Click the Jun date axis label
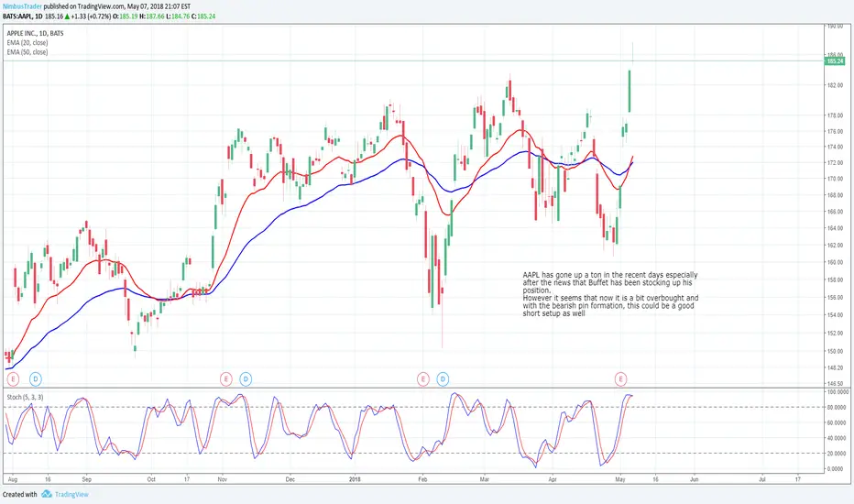 click(x=694, y=479)
